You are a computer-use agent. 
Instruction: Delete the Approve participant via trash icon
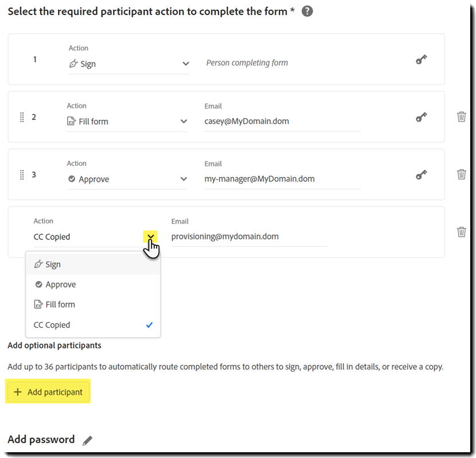[x=462, y=174]
